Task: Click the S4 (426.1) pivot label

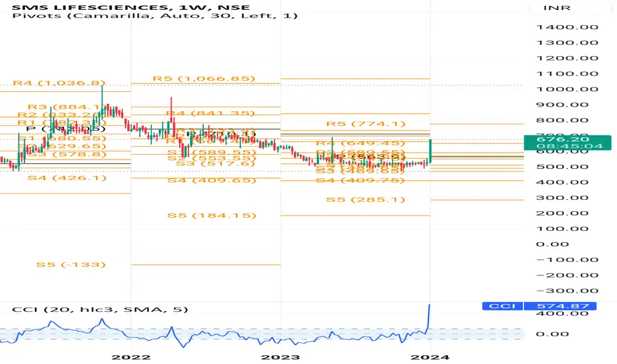Action: point(67,178)
